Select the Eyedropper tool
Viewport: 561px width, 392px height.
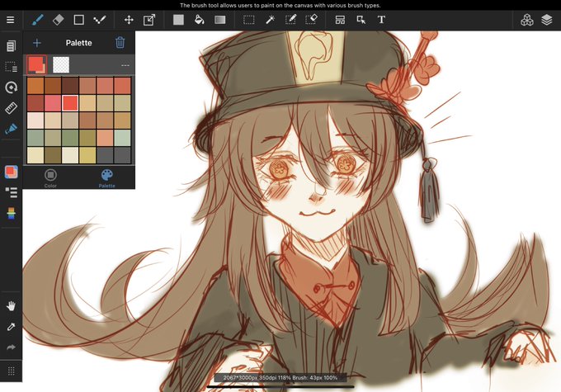click(x=11, y=327)
